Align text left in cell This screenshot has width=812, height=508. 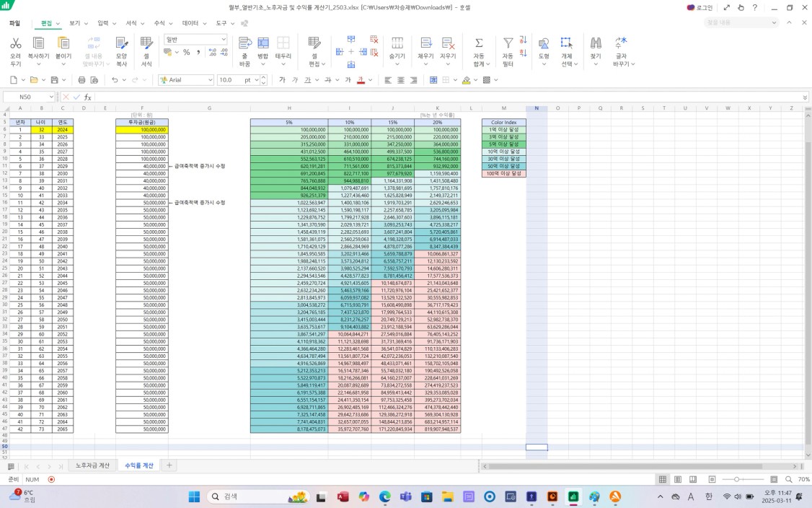pos(388,80)
